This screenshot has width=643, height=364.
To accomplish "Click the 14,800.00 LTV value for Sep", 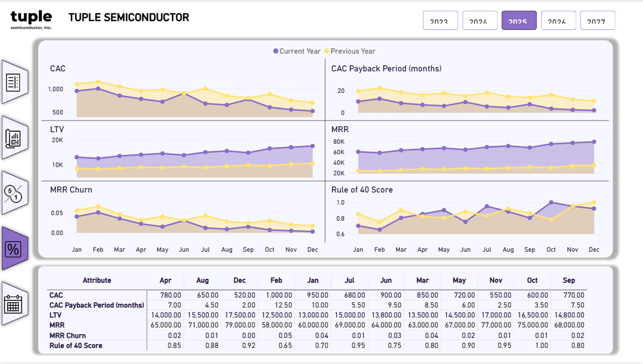I will pos(569,315).
